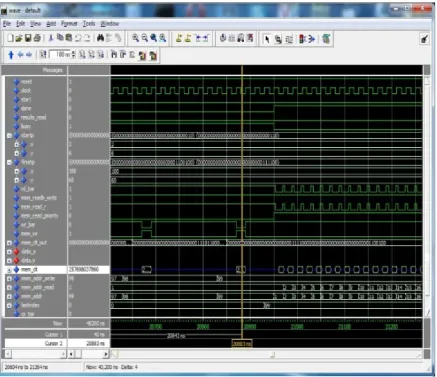Click the Zoom Full magnifier icon
This screenshot has width=437, height=377.
[x=153, y=39]
